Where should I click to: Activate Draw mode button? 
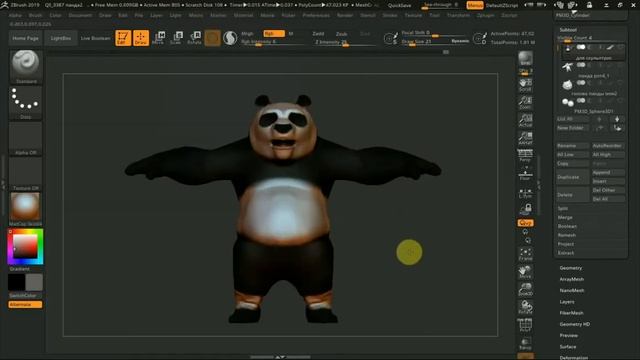141,38
